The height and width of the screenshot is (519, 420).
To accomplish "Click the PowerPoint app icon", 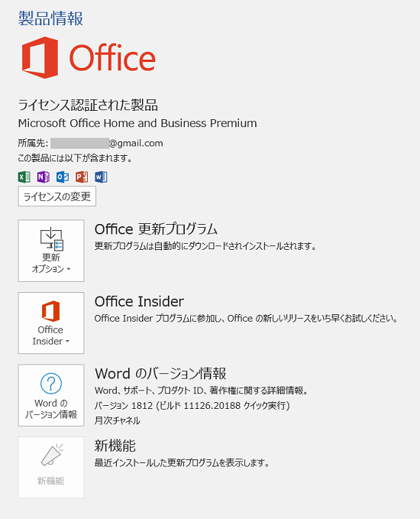I will click(82, 177).
